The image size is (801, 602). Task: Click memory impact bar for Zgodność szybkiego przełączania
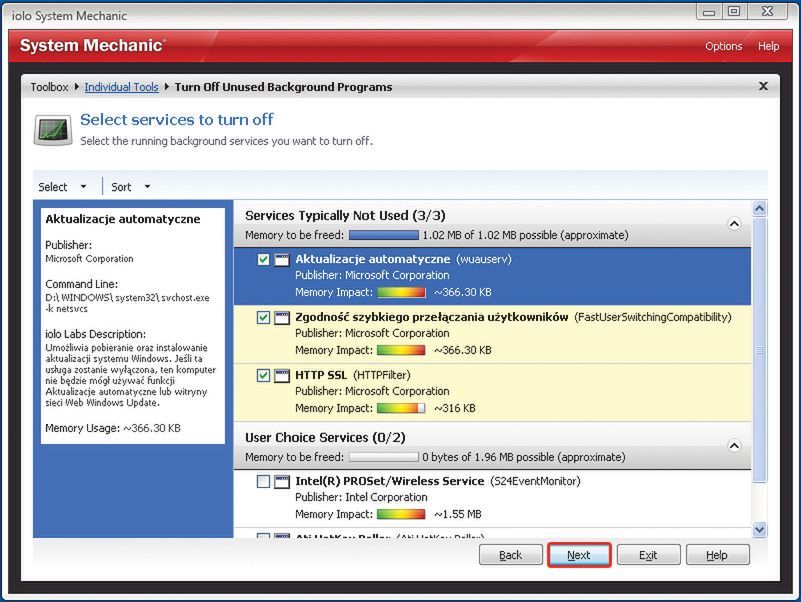(401, 350)
